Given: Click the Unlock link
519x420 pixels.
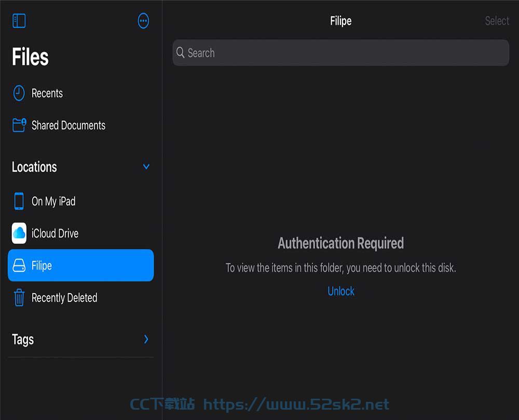Looking at the screenshot, I should (340, 291).
